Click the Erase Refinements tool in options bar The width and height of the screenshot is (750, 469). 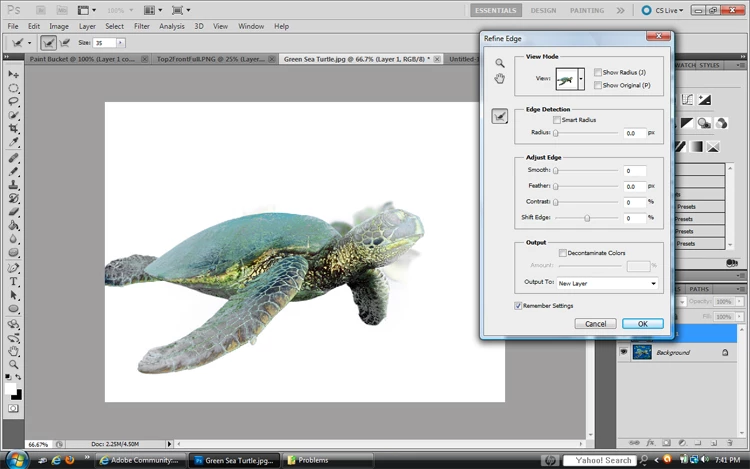(67, 43)
